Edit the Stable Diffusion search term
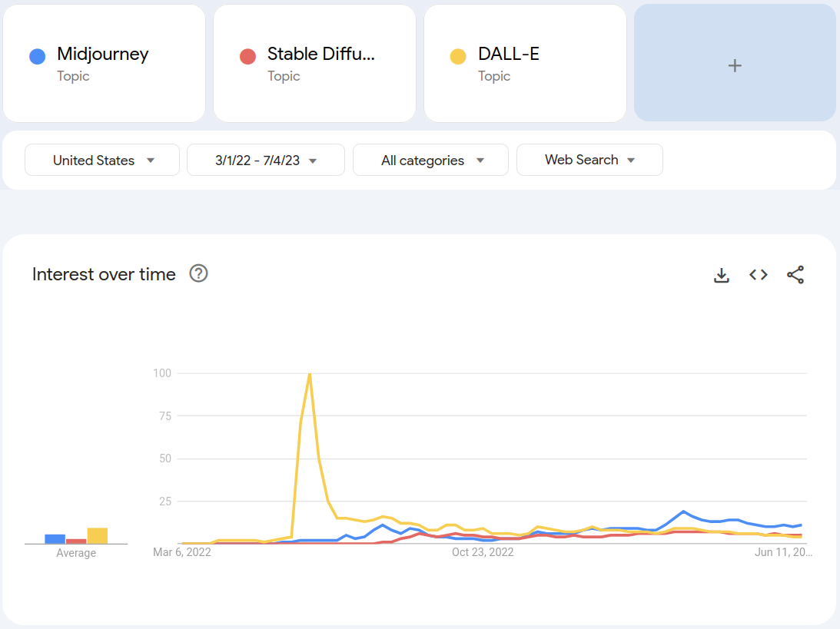Viewport: 840px width, 629px height. (320, 55)
